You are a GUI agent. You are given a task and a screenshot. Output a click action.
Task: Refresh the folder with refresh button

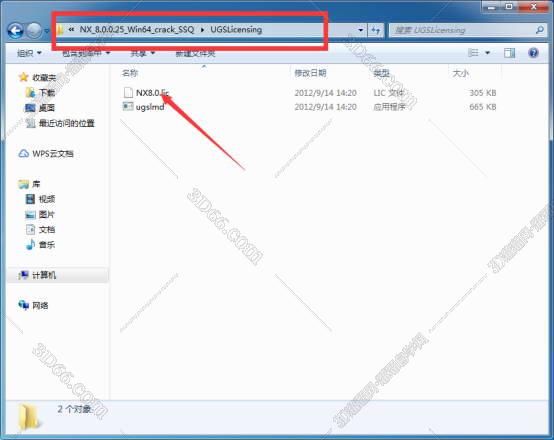pyautogui.click(x=376, y=30)
